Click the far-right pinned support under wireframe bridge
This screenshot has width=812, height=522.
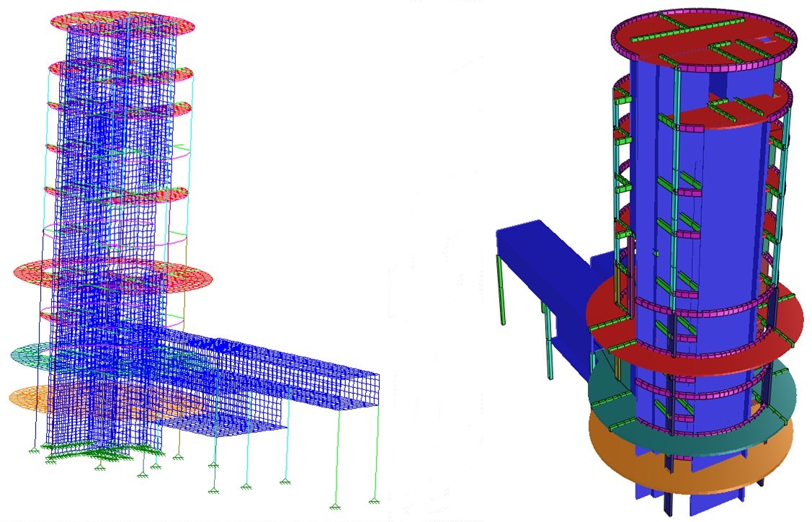tap(373, 500)
